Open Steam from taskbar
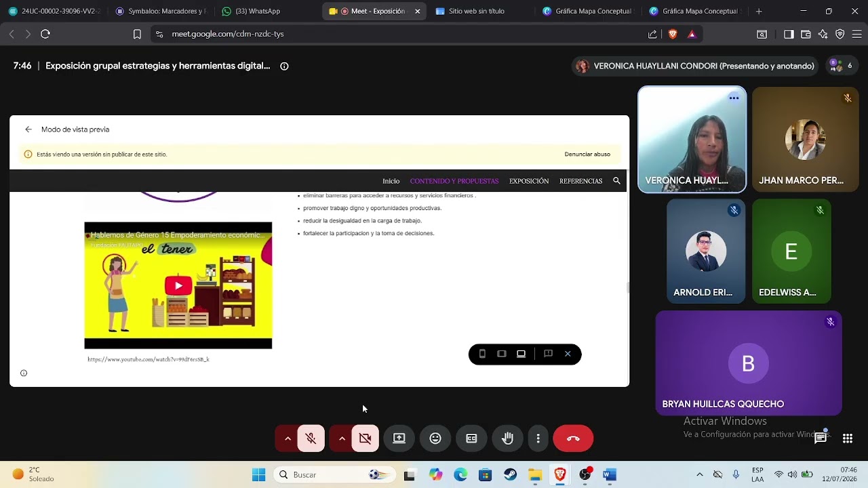 [510, 474]
